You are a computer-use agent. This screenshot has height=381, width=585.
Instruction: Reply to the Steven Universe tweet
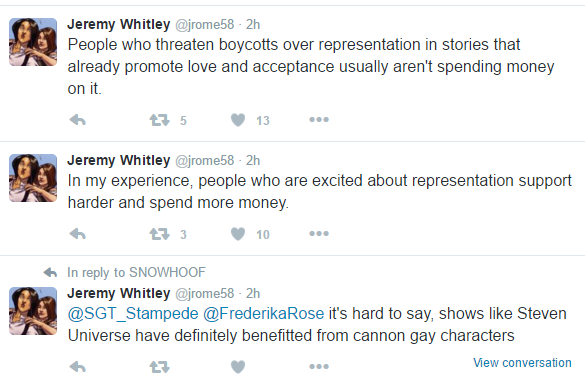tap(78, 367)
